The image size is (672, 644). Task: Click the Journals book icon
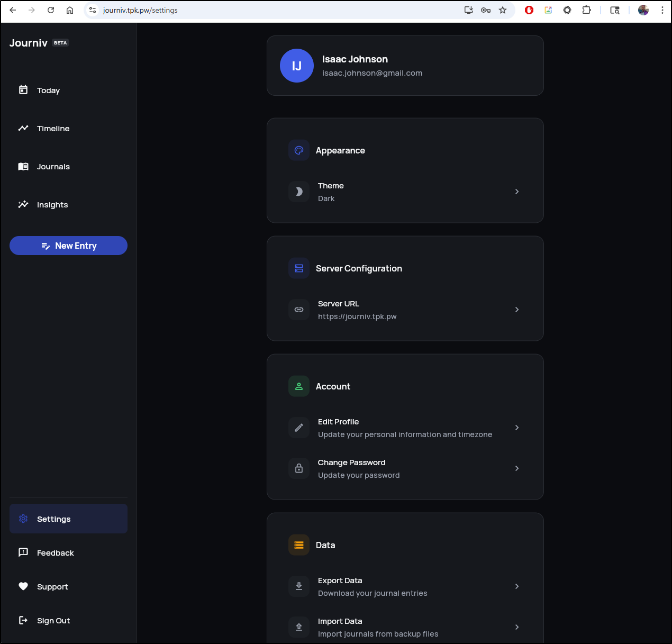coord(23,167)
